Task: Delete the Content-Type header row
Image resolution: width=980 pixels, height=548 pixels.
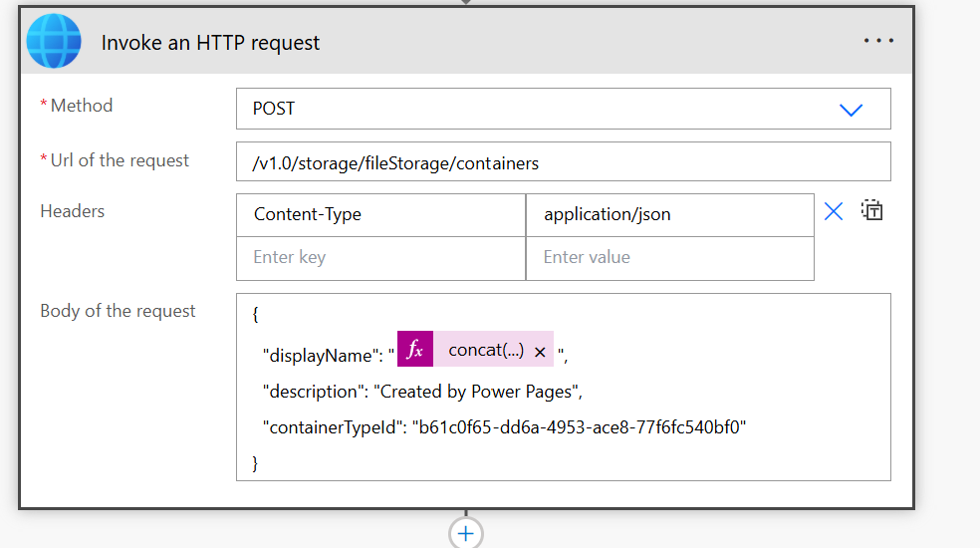Action: pyautogui.click(x=834, y=211)
